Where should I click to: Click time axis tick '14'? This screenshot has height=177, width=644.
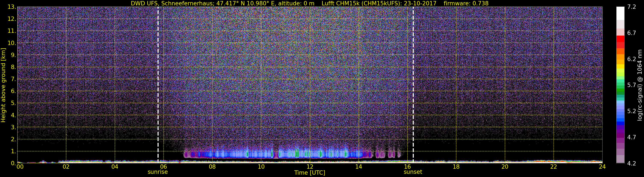coord(358,167)
